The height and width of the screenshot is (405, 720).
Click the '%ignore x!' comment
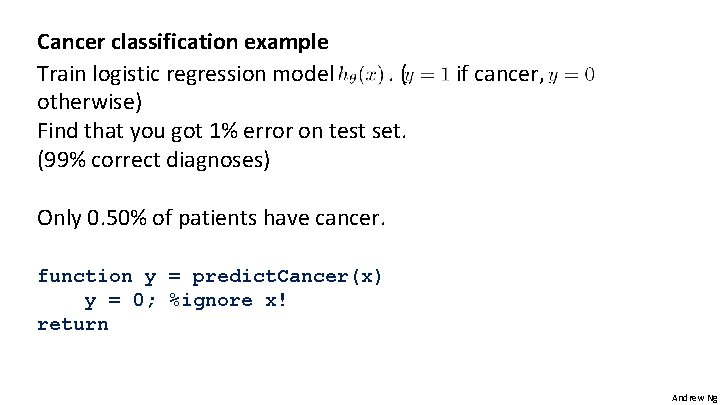coord(228,300)
